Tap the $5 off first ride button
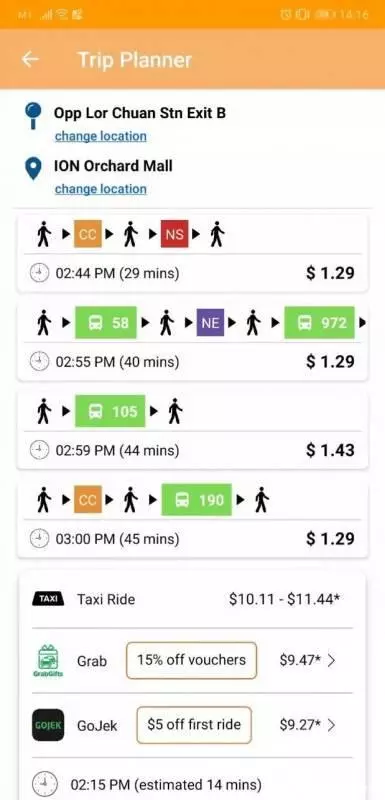Image resolution: width=385 pixels, height=800 pixels. (194, 724)
